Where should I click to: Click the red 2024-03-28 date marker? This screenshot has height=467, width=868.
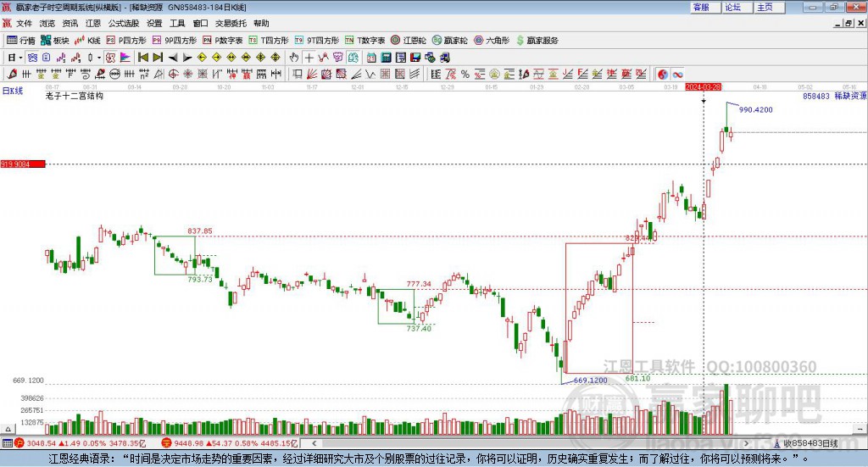703,86
